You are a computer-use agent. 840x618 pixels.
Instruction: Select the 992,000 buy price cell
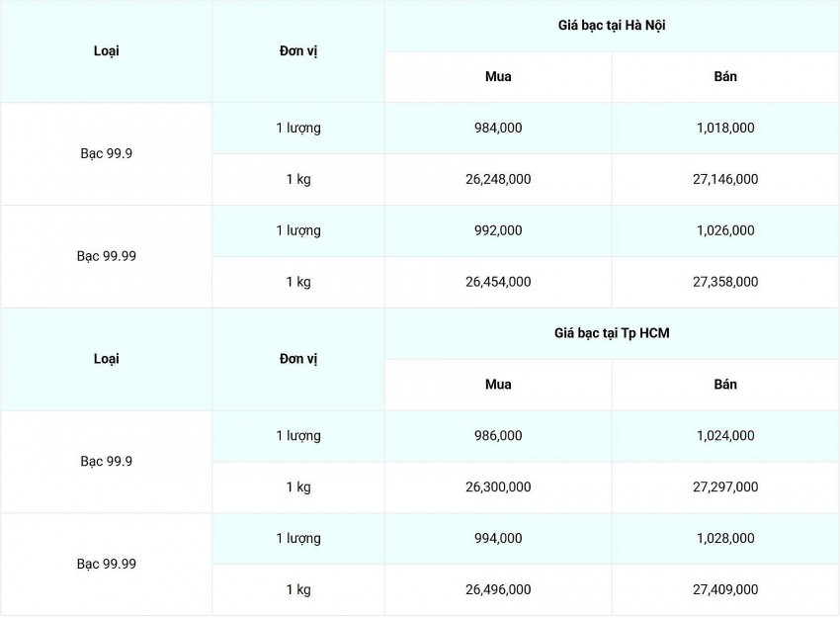[498, 231]
